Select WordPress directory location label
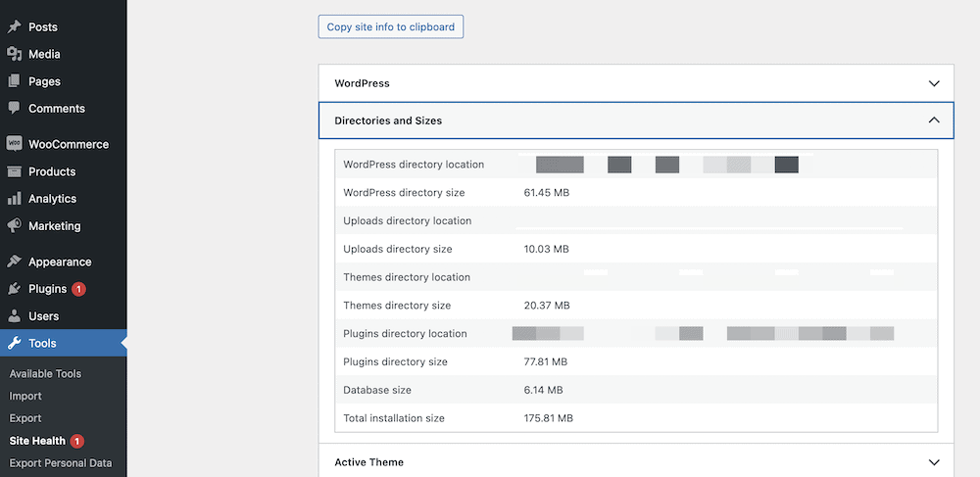This screenshot has width=980, height=477. (x=414, y=165)
